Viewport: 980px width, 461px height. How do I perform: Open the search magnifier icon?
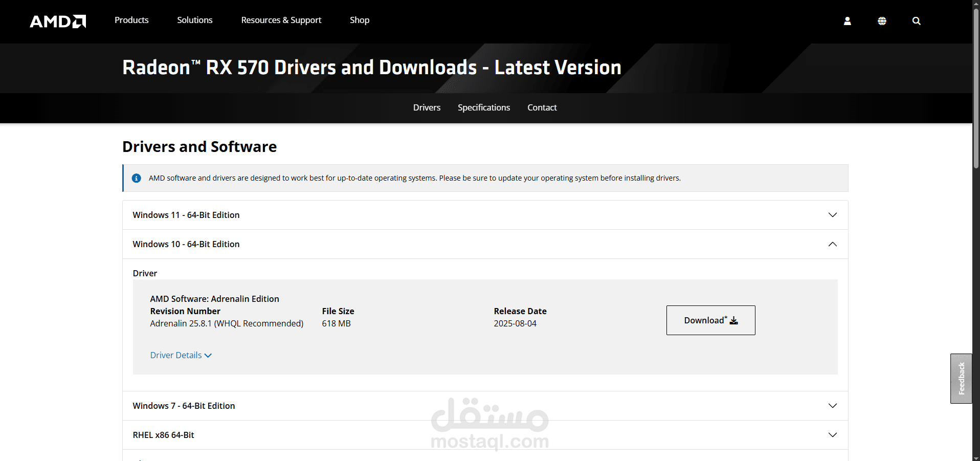pyautogui.click(x=916, y=21)
